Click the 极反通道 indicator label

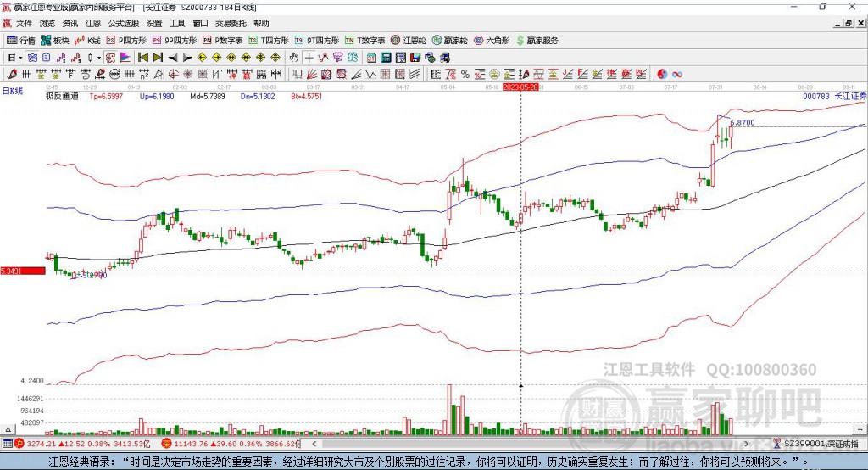[x=62, y=96]
